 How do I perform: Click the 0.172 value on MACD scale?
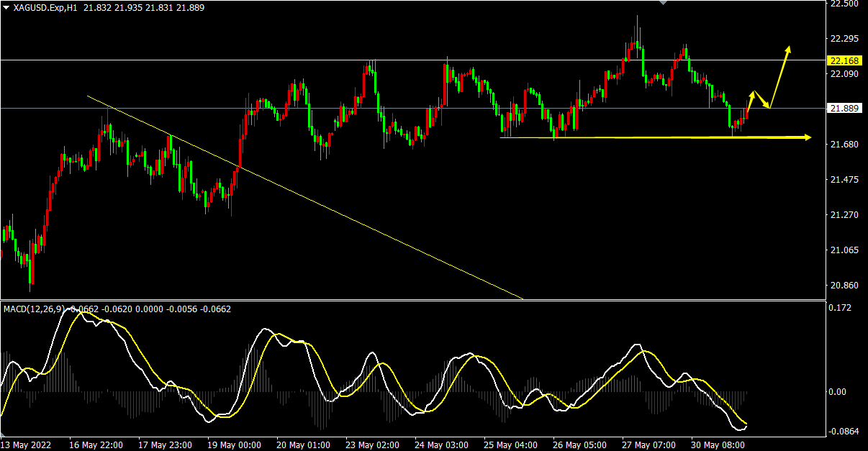point(839,308)
